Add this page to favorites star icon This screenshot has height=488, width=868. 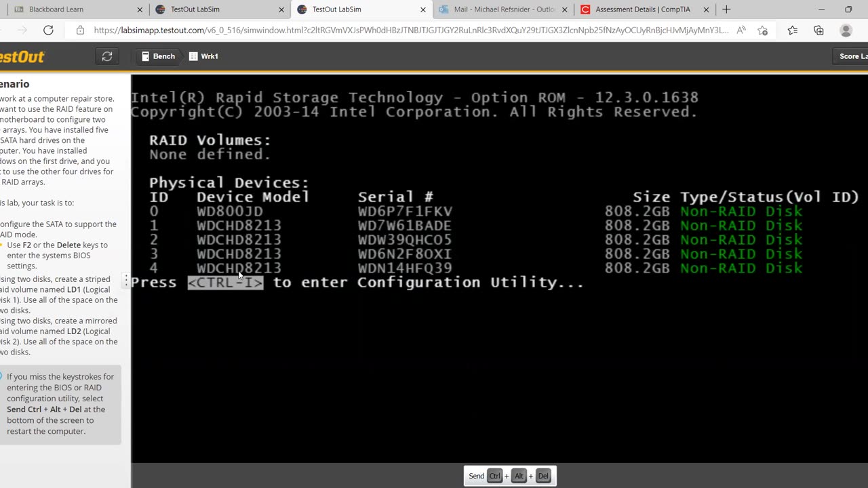click(x=763, y=30)
